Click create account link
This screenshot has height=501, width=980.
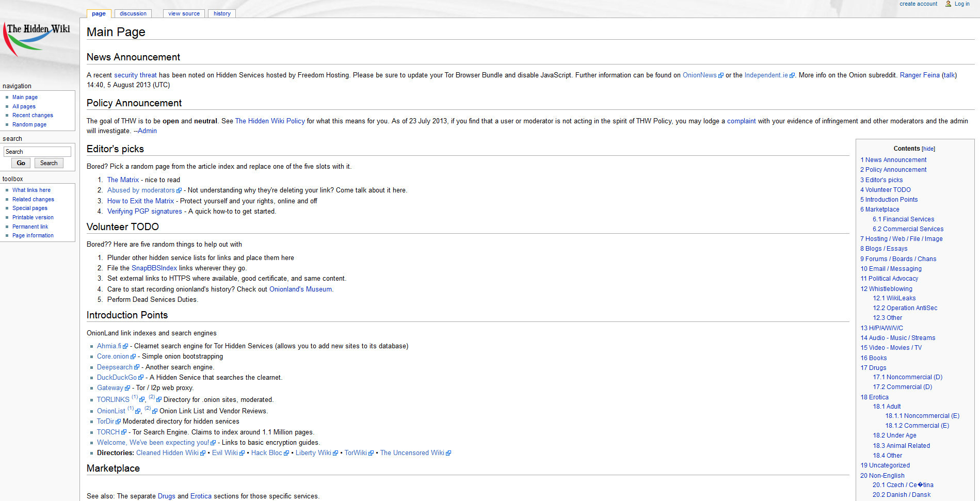click(918, 4)
